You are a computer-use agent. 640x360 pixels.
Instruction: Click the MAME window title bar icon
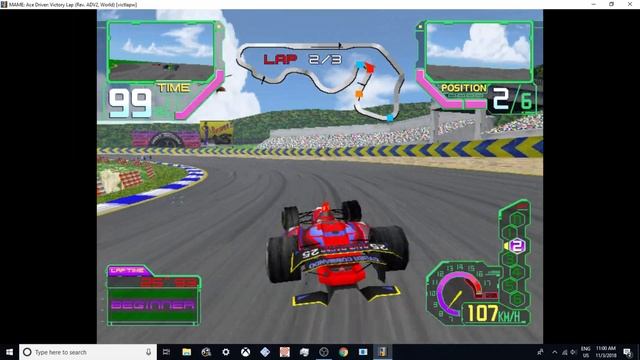point(4,4)
